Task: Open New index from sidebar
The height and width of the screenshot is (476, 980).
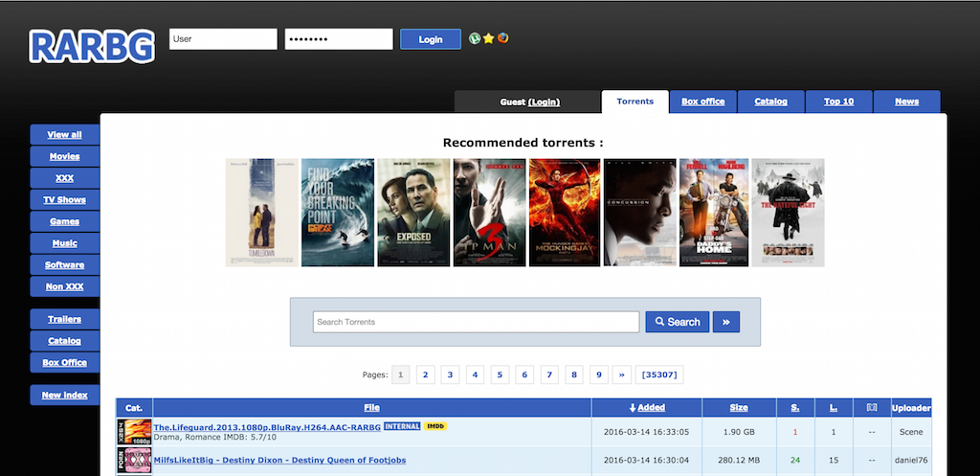Action: pos(64,395)
